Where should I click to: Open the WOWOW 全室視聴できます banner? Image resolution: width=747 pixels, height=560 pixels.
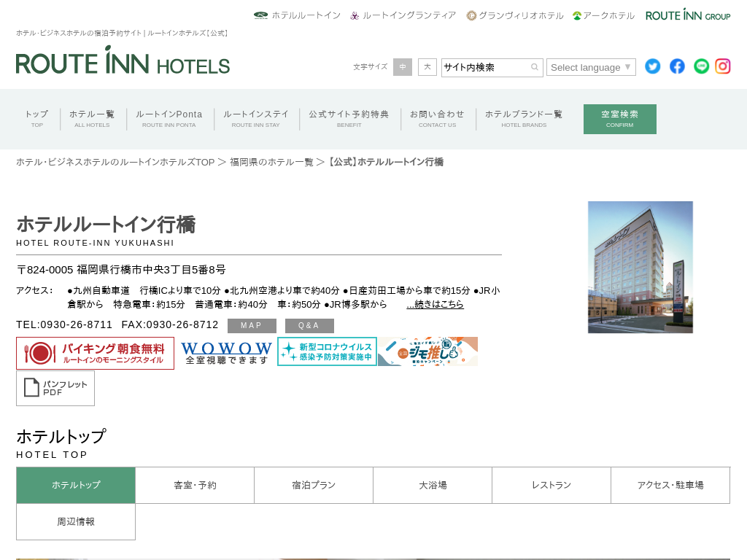pyautogui.click(x=226, y=354)
